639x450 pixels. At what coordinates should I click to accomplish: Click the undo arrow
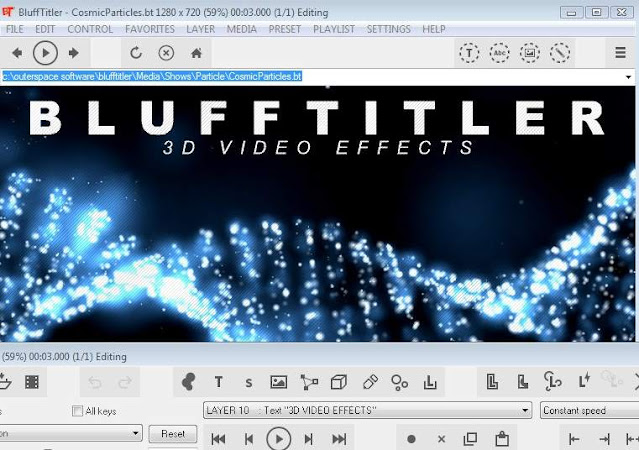pos(95,382)
